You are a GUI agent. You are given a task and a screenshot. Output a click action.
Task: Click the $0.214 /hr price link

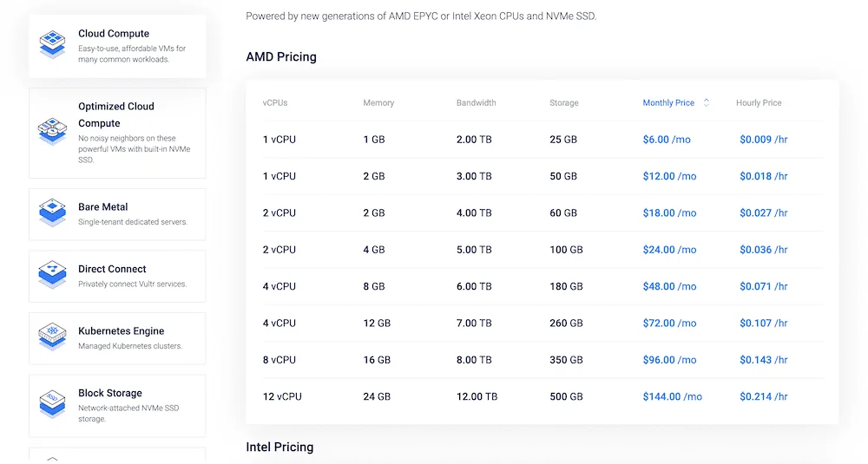(763, 396)
